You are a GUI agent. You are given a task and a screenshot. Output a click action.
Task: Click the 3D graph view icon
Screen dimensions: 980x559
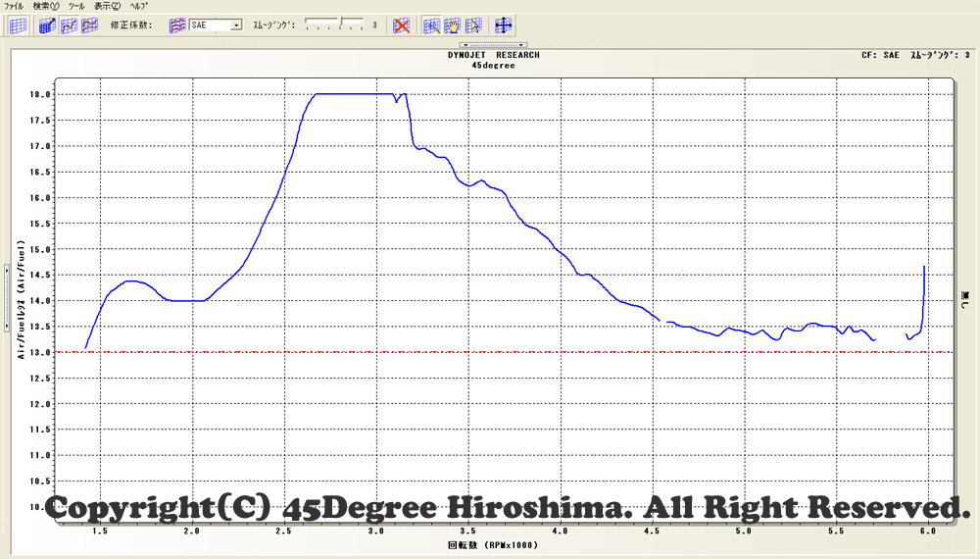pos(47,25)
